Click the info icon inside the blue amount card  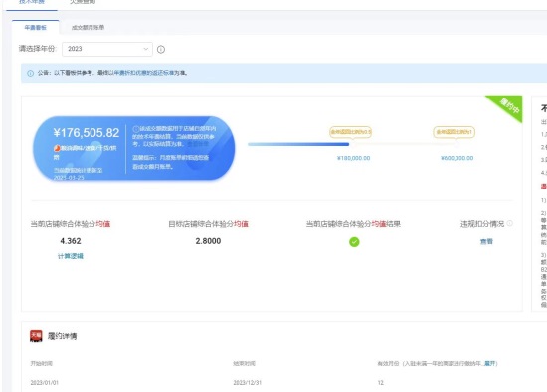click(x=136, y=129)
